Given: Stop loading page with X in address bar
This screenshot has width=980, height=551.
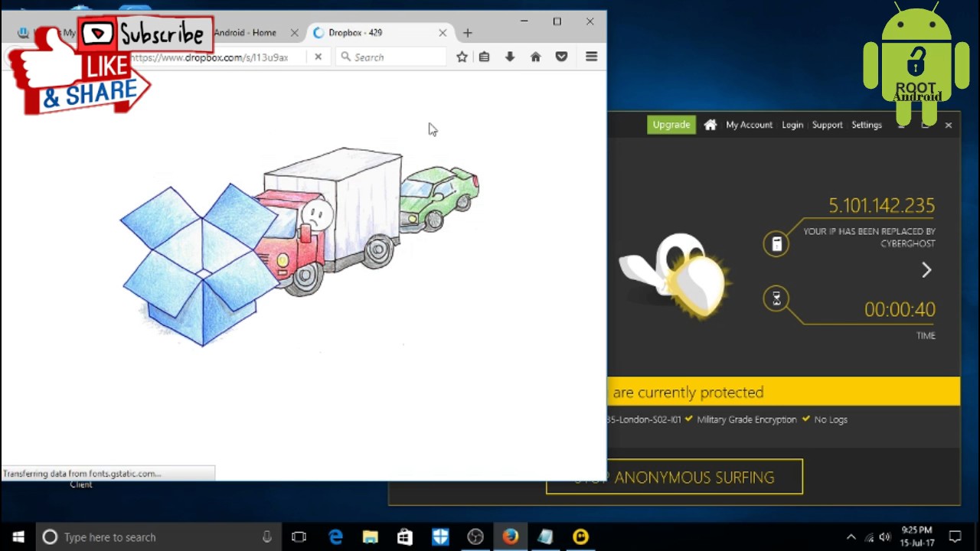Looking at the screenshot, I should 318,57.
